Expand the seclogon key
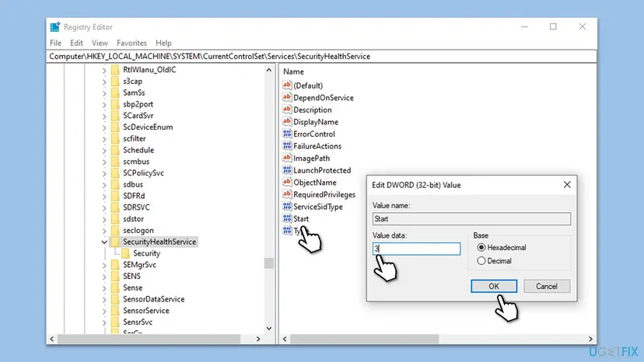Viewport: 644px width, 362px height. pyautogui.click(x=104, y=231)
